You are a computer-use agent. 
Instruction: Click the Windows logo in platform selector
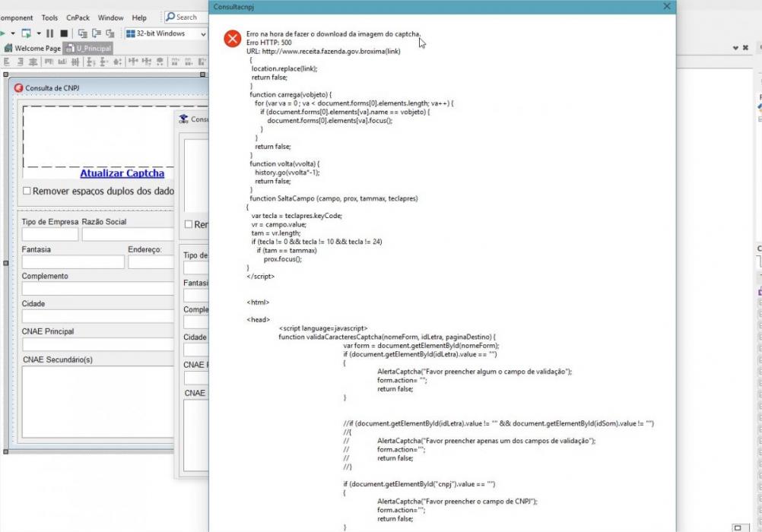[x=130, y=33]
